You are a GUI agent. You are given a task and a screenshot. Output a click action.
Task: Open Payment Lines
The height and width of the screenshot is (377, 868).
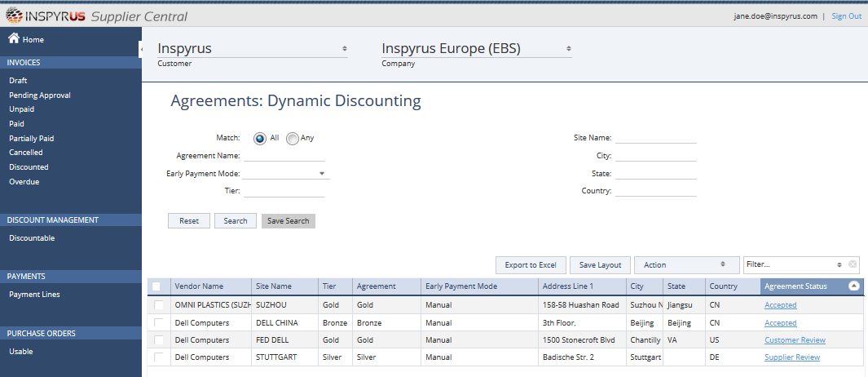tap(34, 295)
